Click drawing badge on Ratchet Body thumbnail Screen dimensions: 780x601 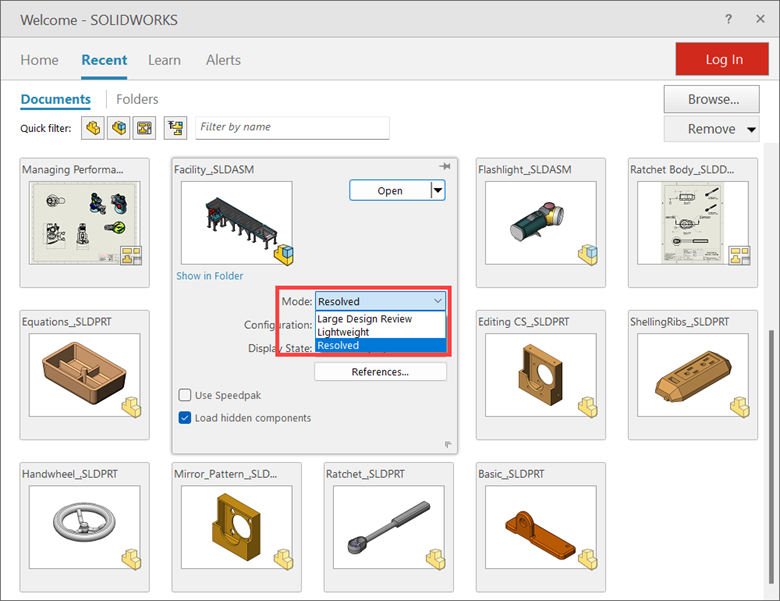point(740,255)
